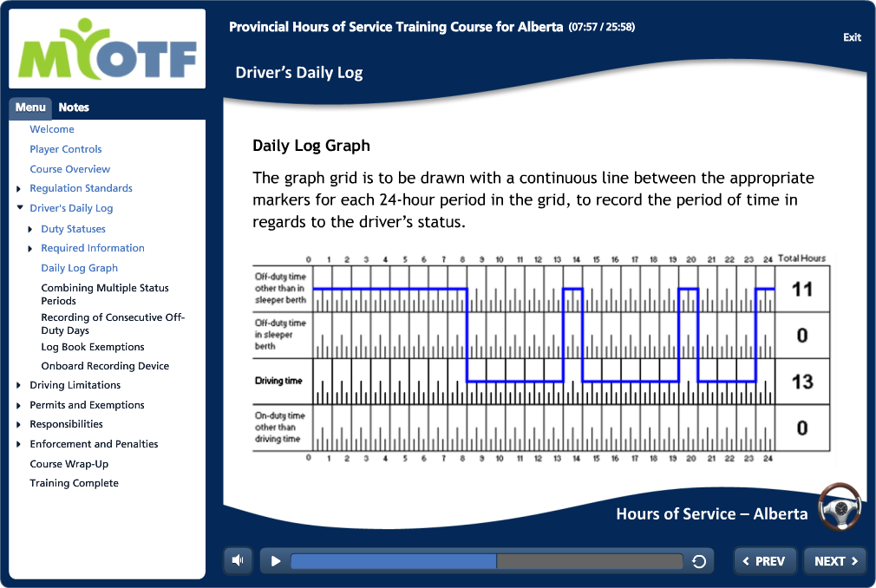Open Recording of Consecutive Off-Duty Days
Viewport: 876px width, 588px height.
click(113, 323)
